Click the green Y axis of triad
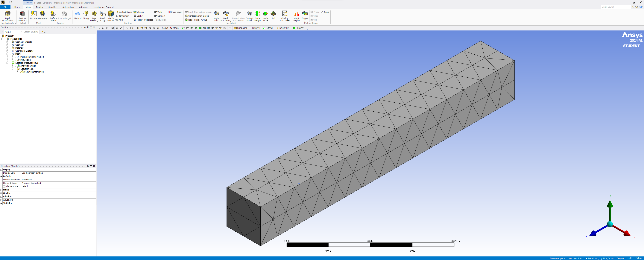 (x=610, y=210)
